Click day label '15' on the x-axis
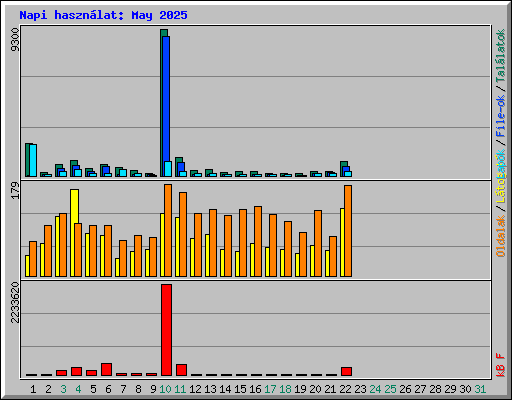512x400 pixels. pos(241,389)
